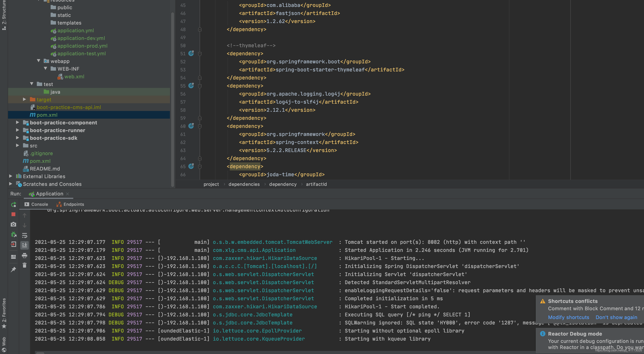Viewport: 644px width, 354px height.
Task: Expand External Libraries
Action: tap(11, 176)
